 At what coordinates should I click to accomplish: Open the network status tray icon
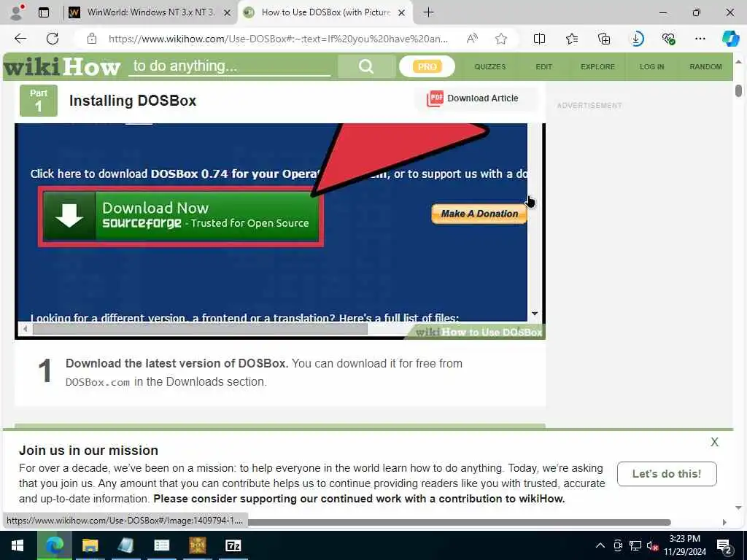[635, 545]
